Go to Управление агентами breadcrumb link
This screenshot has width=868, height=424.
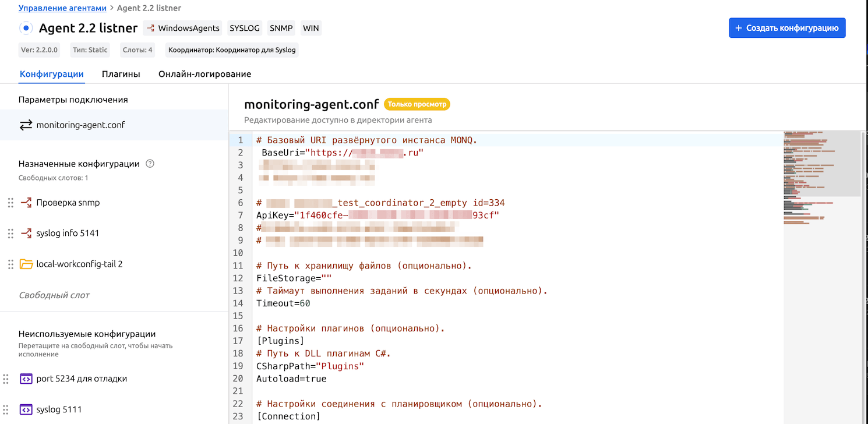(62, 8)
